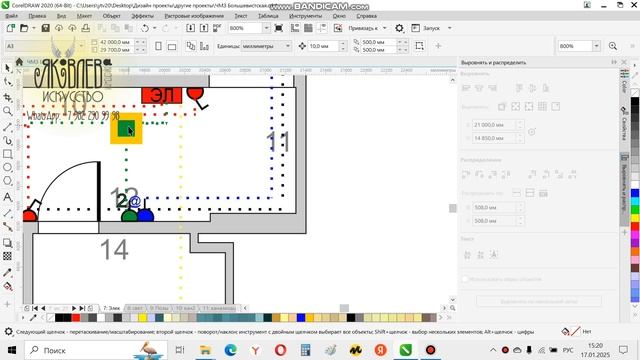Viewport: 640px width, 360px height.
Task: Switch to the Color docker tab
Action: pos(624,82)
